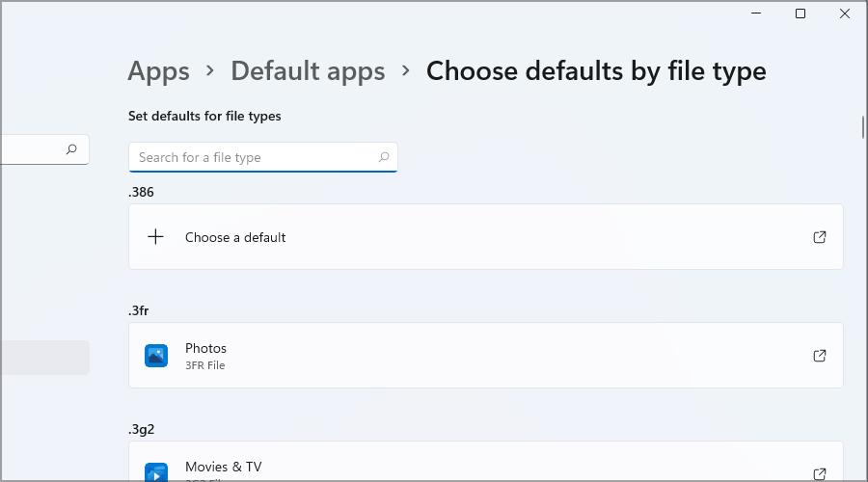Maximize the Settings window
868x482 pixels.
point(800,13)
